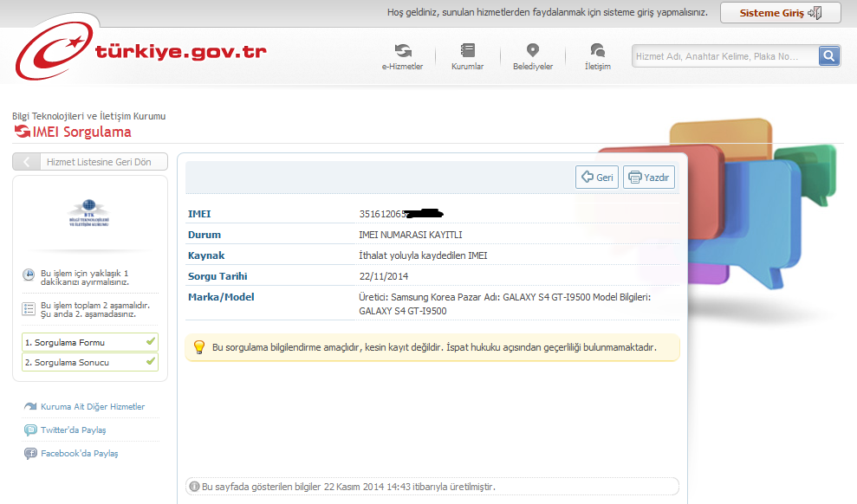This screenshot has height=504, width=857.
Task: Select step 2. Sorgulama Sonucu
Action: point(89,362)
